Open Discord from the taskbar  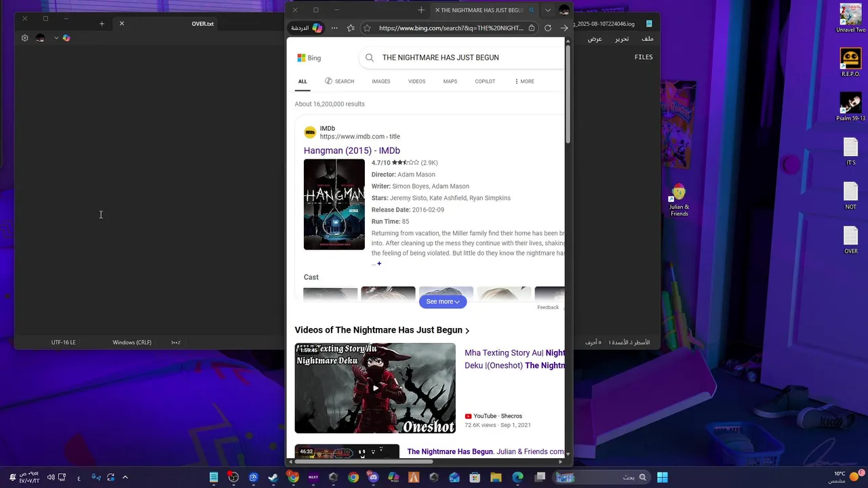(x=373, y=477)
